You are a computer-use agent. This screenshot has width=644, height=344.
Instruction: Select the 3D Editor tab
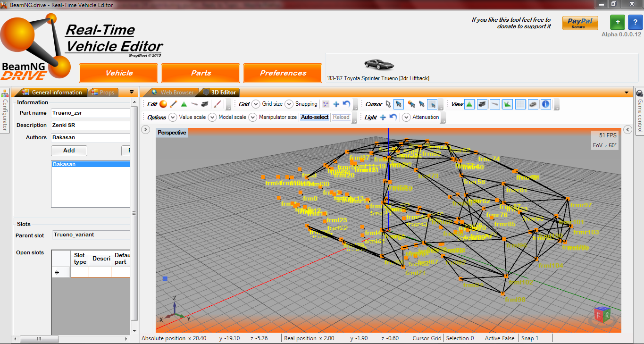pos(220,92)
